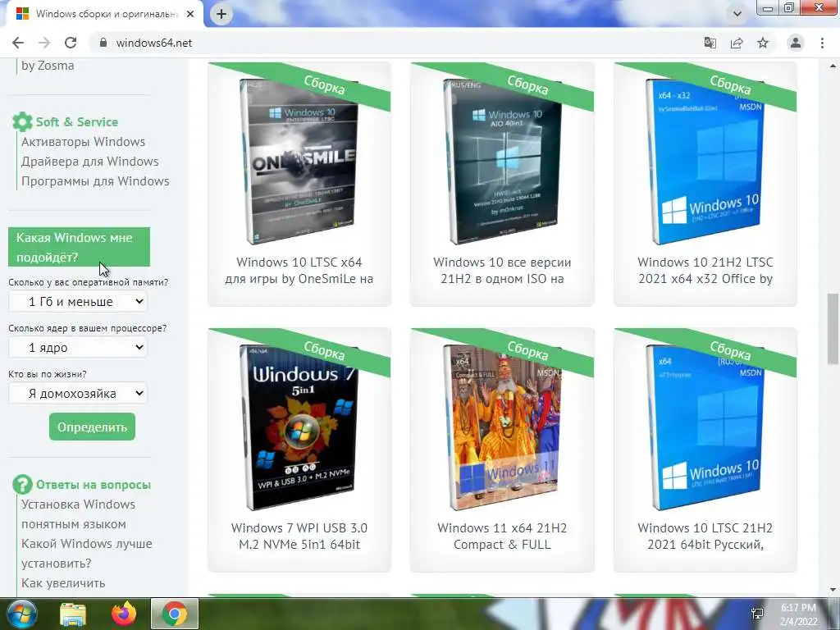
Task: Reload the windows64.net page
Action: coord(71,43)
